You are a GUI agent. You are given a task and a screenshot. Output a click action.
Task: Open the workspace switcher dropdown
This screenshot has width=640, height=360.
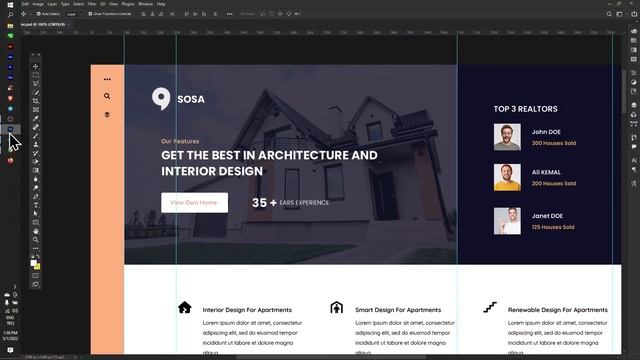tap(621, 14)
